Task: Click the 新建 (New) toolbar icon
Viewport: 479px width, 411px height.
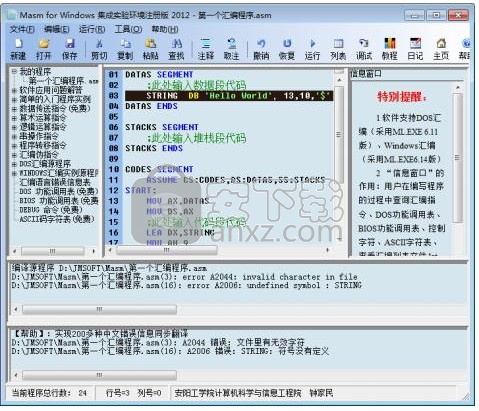Action: coord(18,49)
